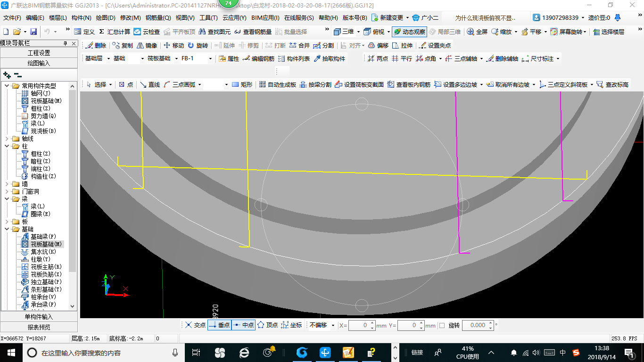644x362 pixels.
Task: Select the 直线 line drawing tool
Action: (x=150, y=85)
